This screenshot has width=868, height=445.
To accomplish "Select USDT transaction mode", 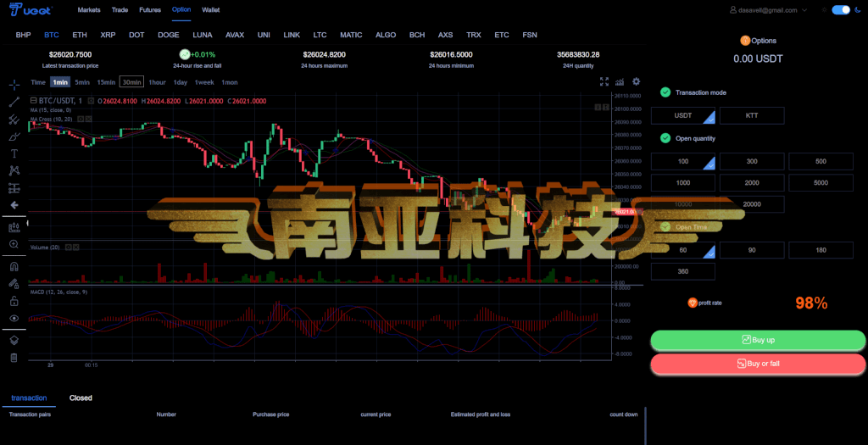I will (682, 115).
